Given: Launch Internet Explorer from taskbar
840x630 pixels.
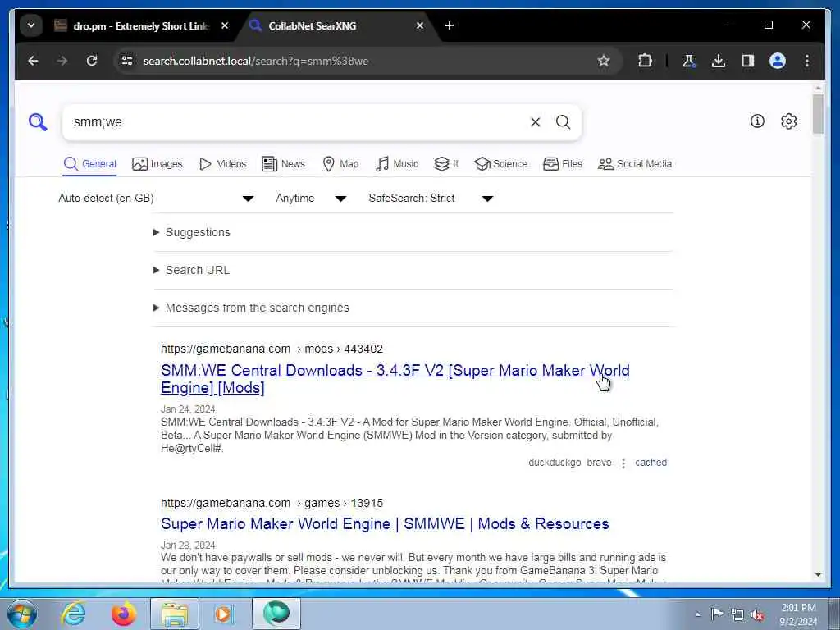Looking at the screenshot, I should coord(73,614).
